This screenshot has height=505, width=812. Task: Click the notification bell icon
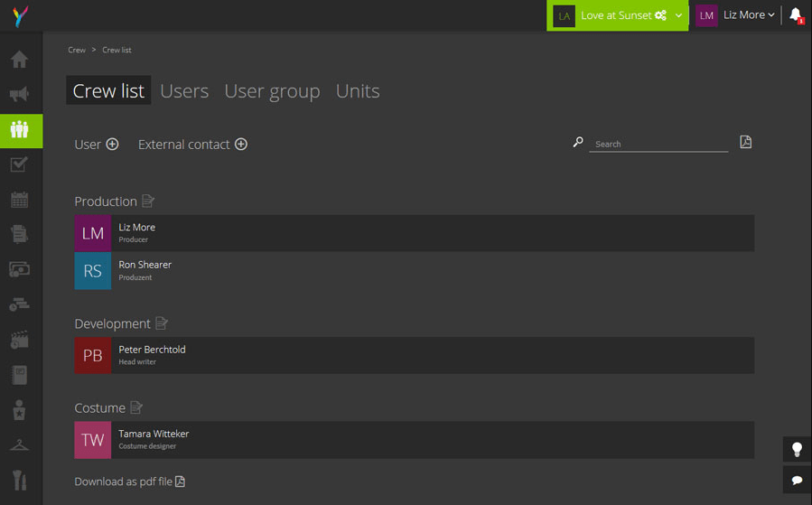tap(796, 14)
